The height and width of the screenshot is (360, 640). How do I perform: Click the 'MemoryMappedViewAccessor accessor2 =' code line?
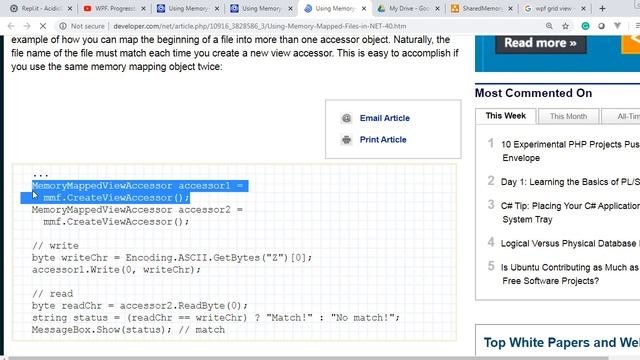pyautogui.click(x=137, y=210)
